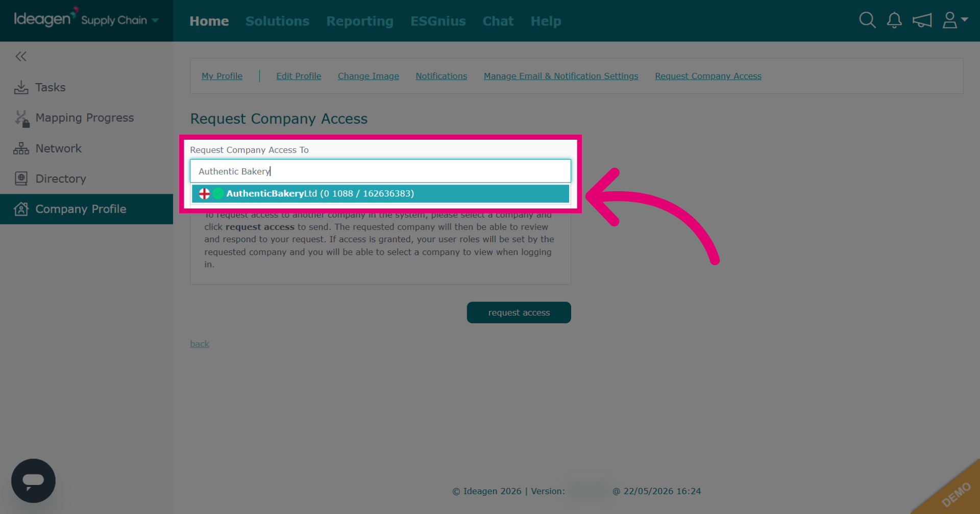Viewport: 980px width, 514px height.
Task: Expand the Supply Chain product dropdown
Action: coord(120,20)
